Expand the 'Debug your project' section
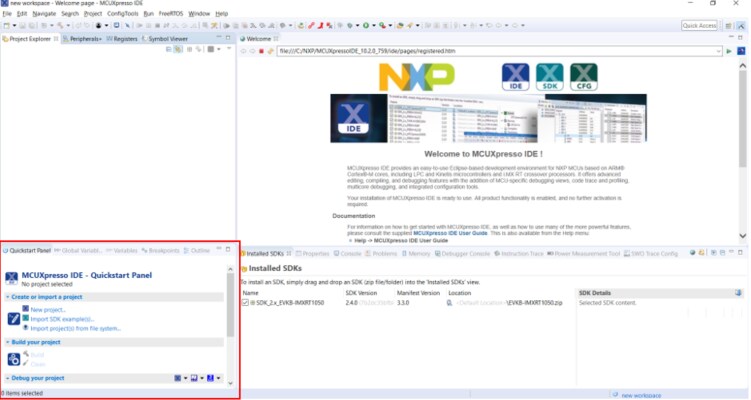This screenshot has width=751, height=400. point(6,378)
